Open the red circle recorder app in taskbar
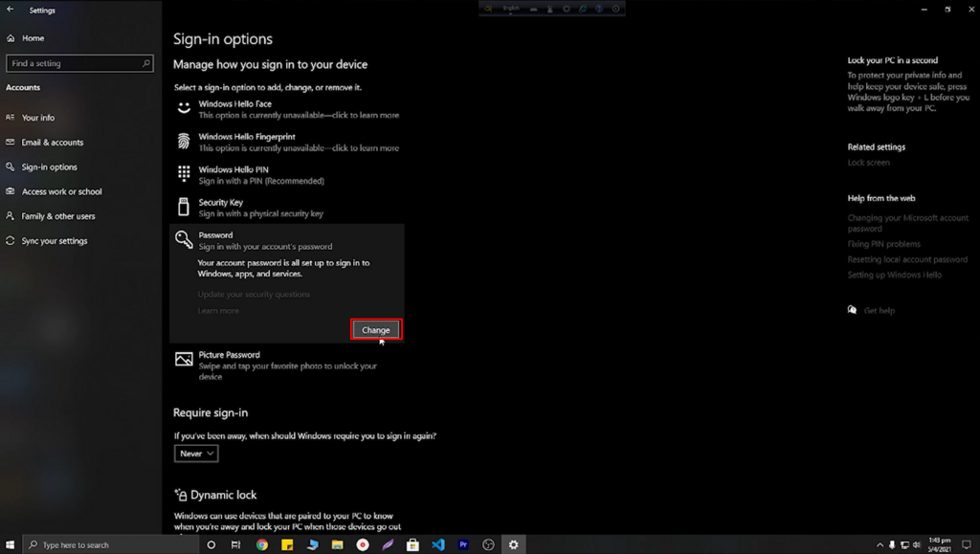Screen dimensions: 980x554 (x=363, y=544)
